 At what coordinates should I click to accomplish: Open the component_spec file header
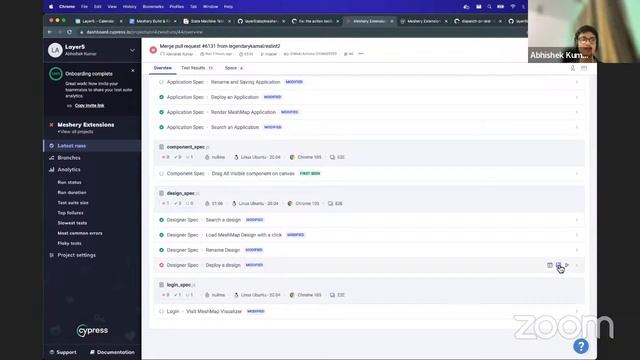[369, 152]
